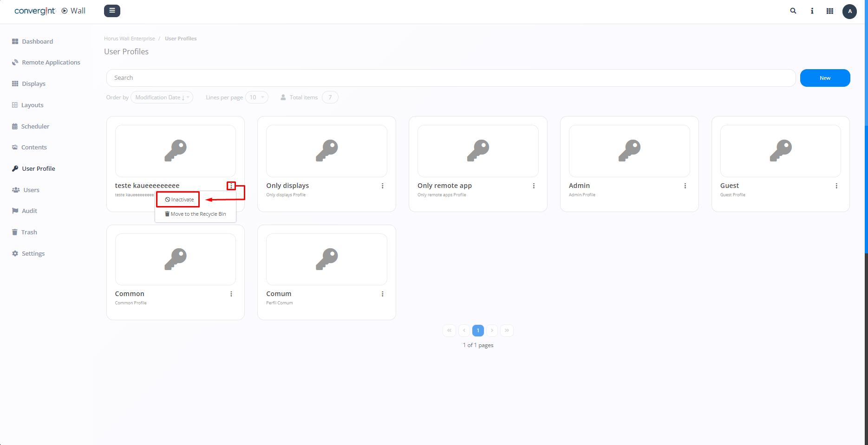Open the Contents section

pyautogui.click(x=33, y=147)
